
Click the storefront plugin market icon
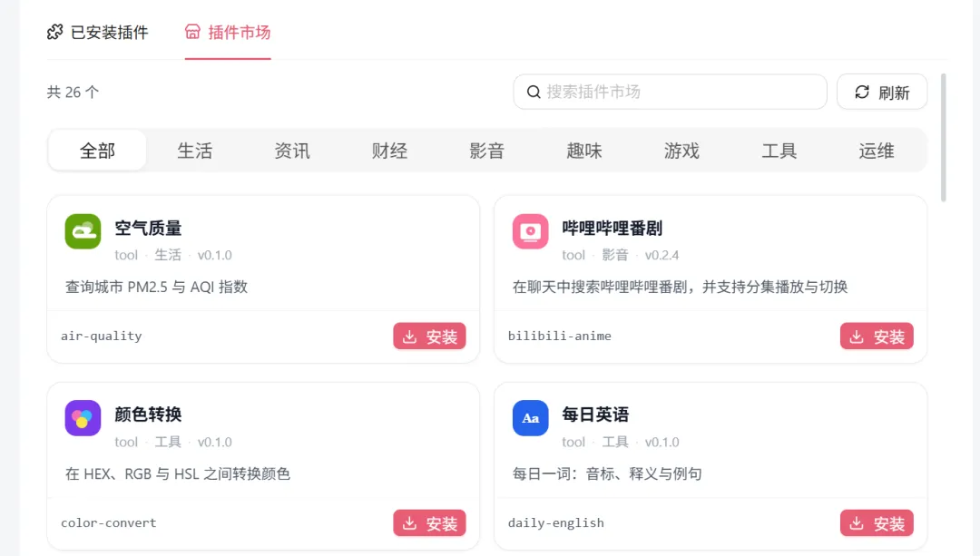192,32
